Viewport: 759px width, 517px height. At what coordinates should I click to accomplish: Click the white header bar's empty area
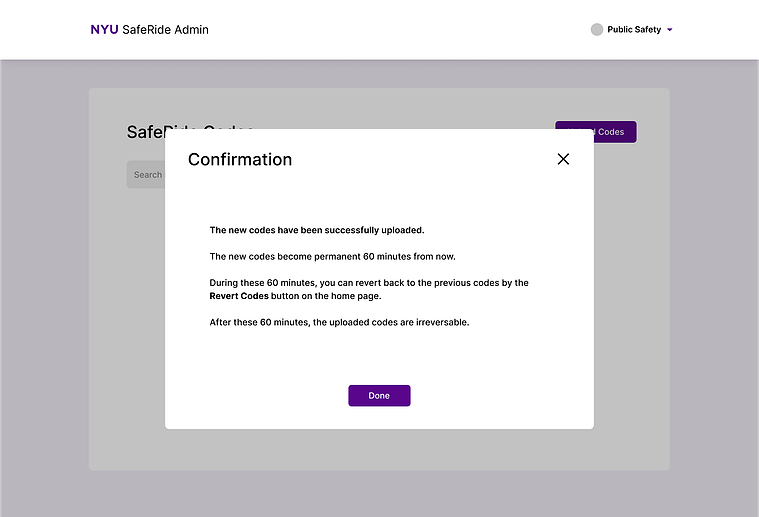coord(387,30)
